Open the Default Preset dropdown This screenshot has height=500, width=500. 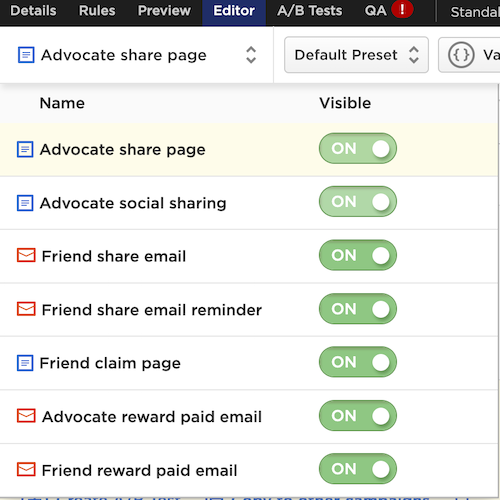356,55
